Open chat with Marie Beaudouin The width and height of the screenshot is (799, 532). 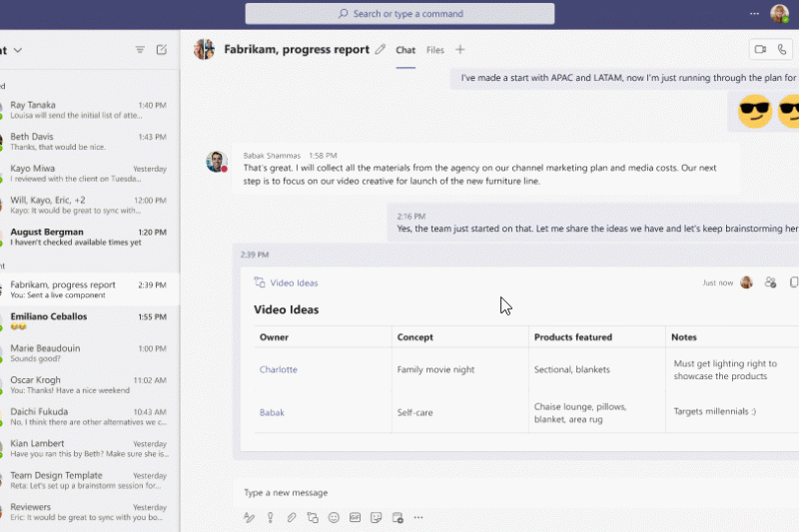tap(89, 352)
